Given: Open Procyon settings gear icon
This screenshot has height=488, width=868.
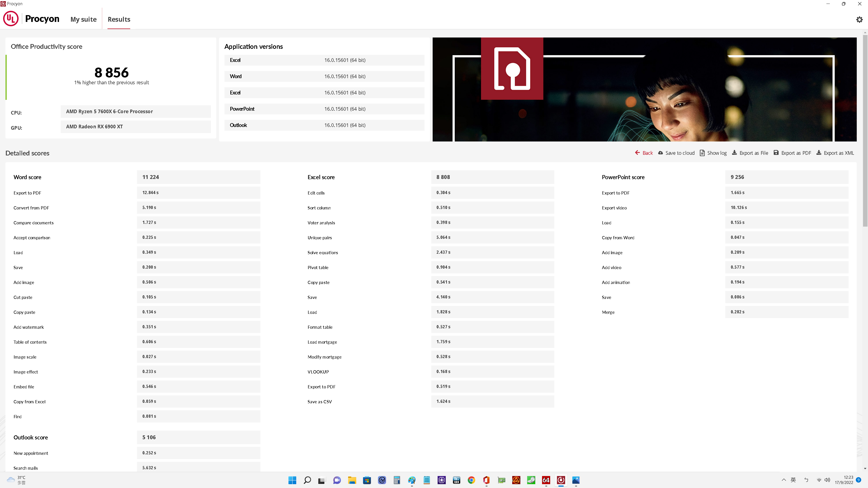Looking at the screenshot, I should (859, 19).
